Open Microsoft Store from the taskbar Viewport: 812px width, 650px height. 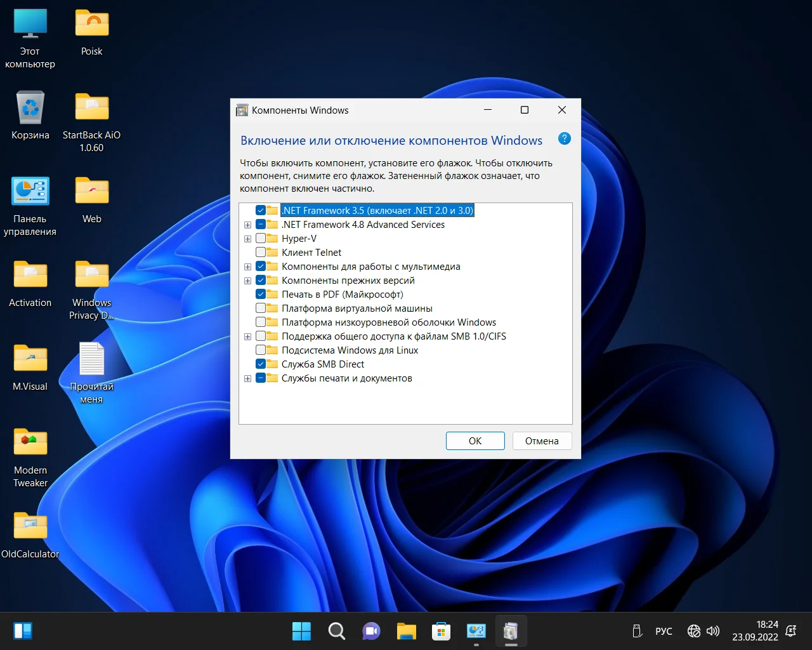coord(441,631)
